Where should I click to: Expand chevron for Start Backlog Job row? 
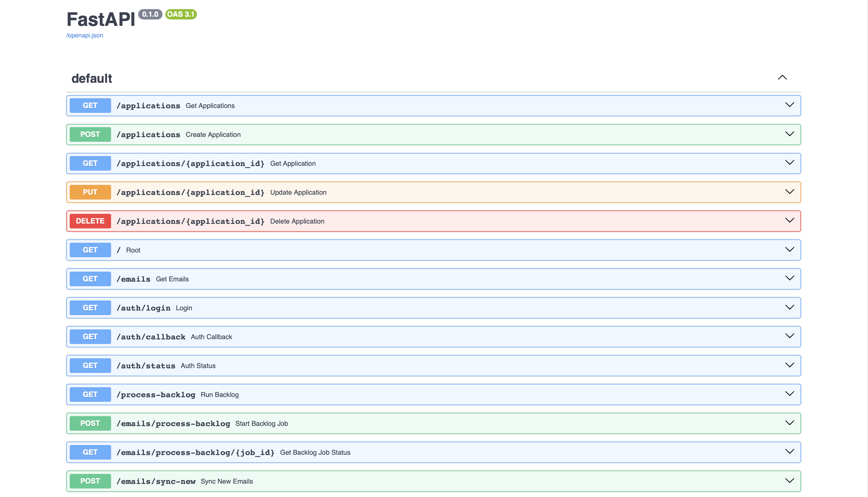tap(790, 422)
